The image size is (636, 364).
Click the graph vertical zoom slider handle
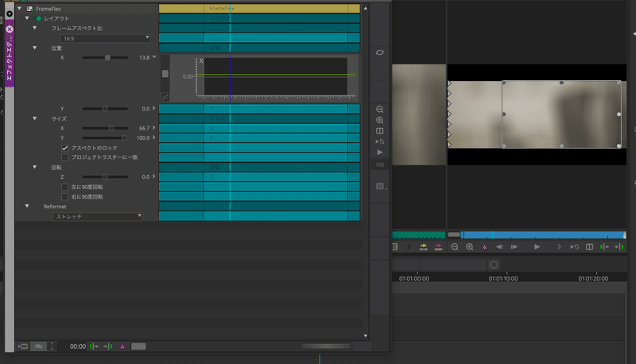(165, 74)
